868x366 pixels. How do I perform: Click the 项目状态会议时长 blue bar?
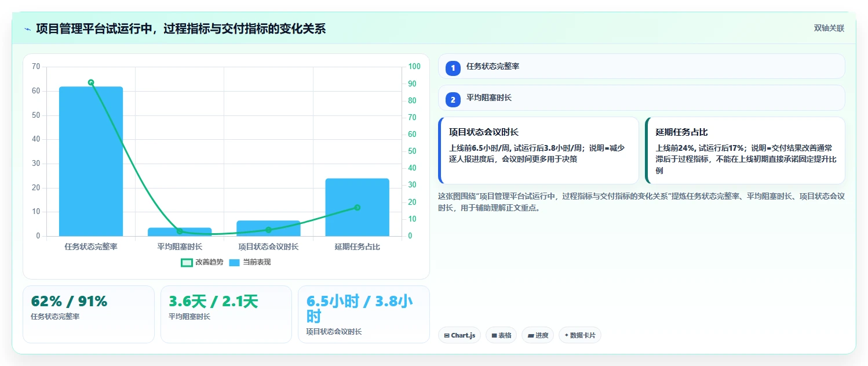268,229
